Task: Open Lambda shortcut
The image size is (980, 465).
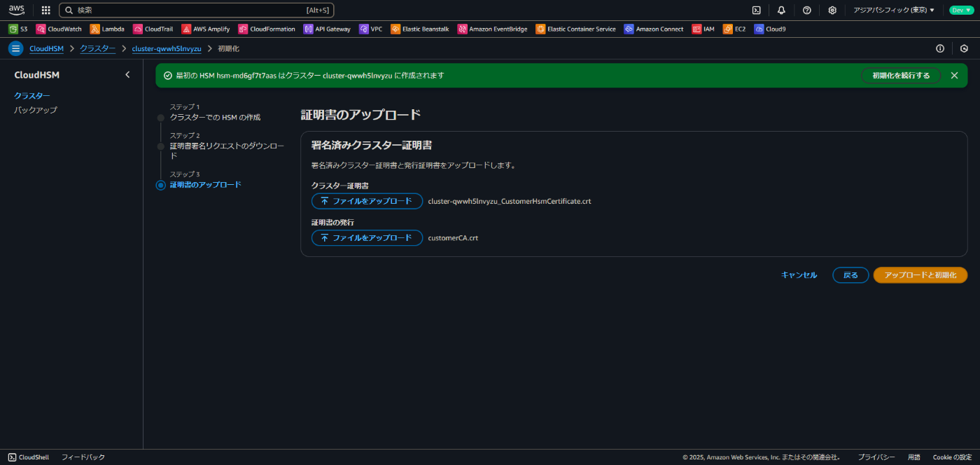Action: click(107, 29)
